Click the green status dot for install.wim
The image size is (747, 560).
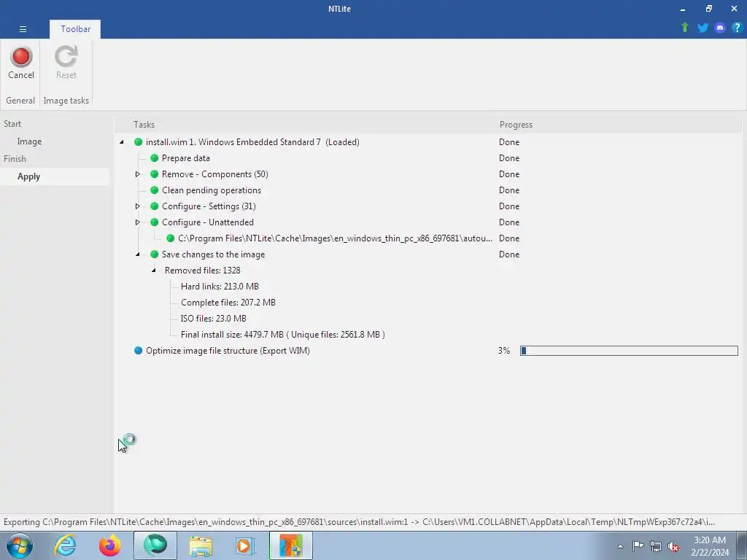(138, 142)
